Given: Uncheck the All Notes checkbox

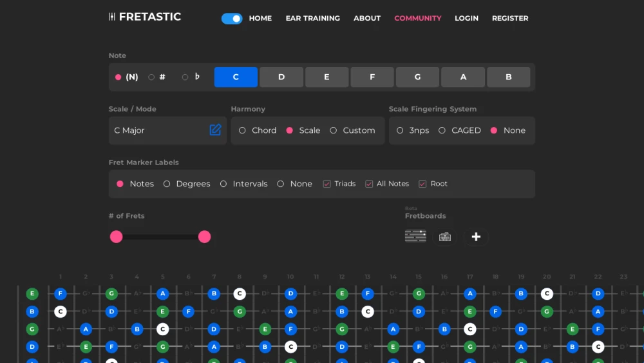Looking at the screenshot, I should [369, 184].
